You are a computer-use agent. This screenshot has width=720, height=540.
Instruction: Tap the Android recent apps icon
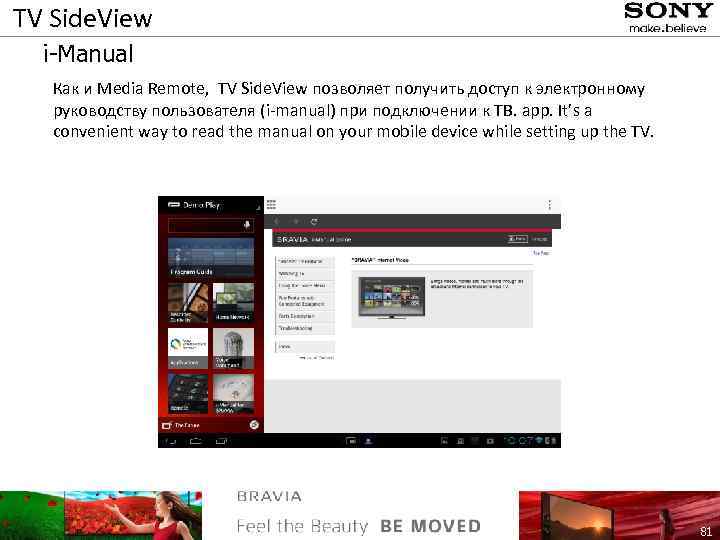coord(221,441)
